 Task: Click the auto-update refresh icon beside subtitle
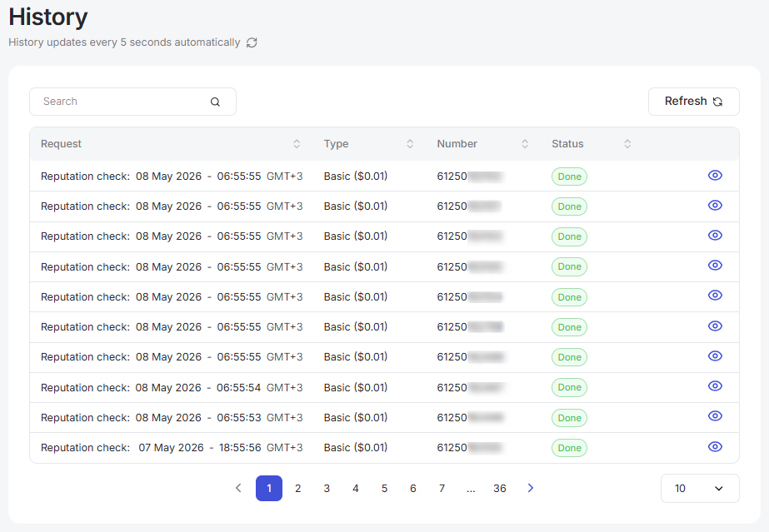point(252,42)
